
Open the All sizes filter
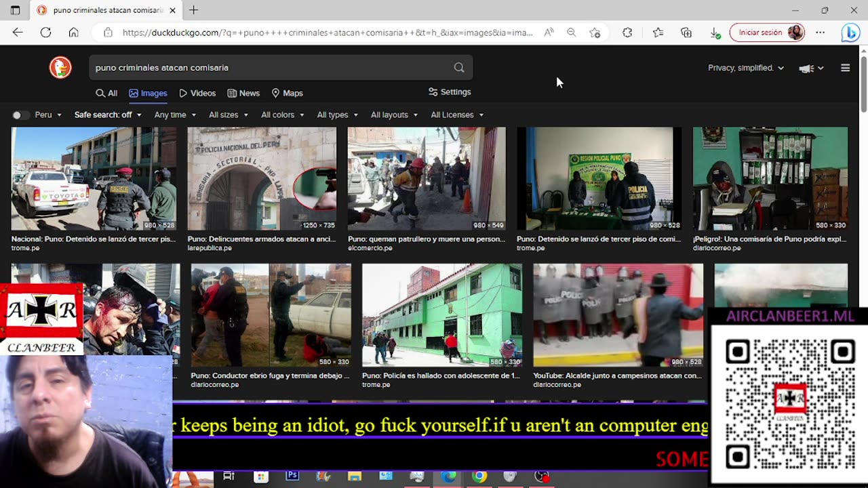coord(229,115)
